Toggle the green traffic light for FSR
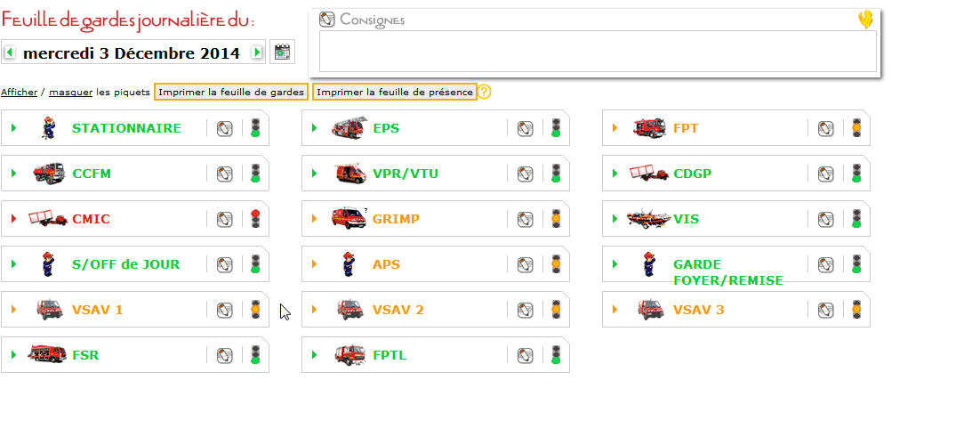Viewport: 980px width, 445px height. 255,355
